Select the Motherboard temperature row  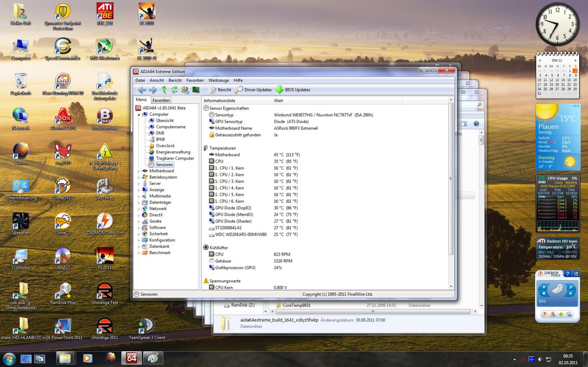326,155
